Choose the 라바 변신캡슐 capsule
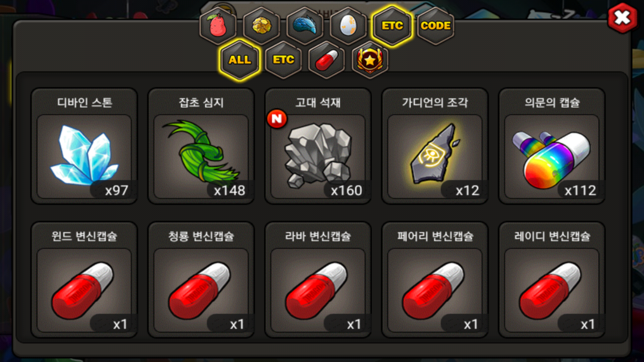The image size is (644, 362). point(318,280)
